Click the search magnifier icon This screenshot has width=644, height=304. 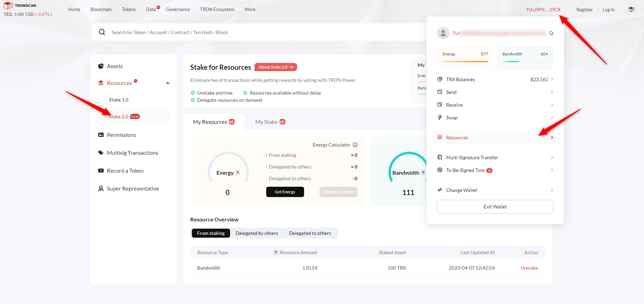(102, 32)
